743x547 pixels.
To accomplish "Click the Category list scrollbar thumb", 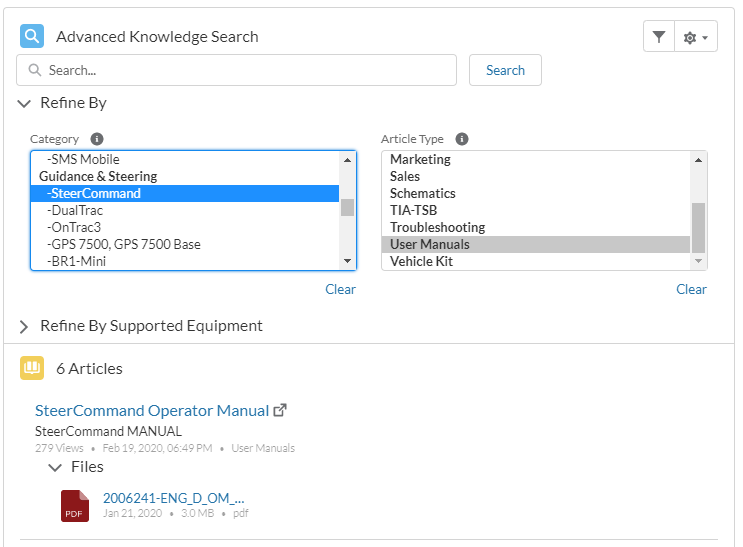I will (347, 208).
